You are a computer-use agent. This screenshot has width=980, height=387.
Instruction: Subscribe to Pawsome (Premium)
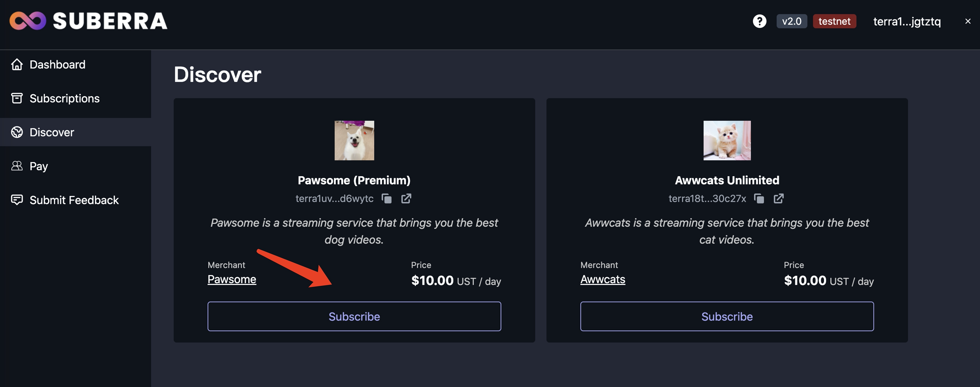(x=354, y=316)
